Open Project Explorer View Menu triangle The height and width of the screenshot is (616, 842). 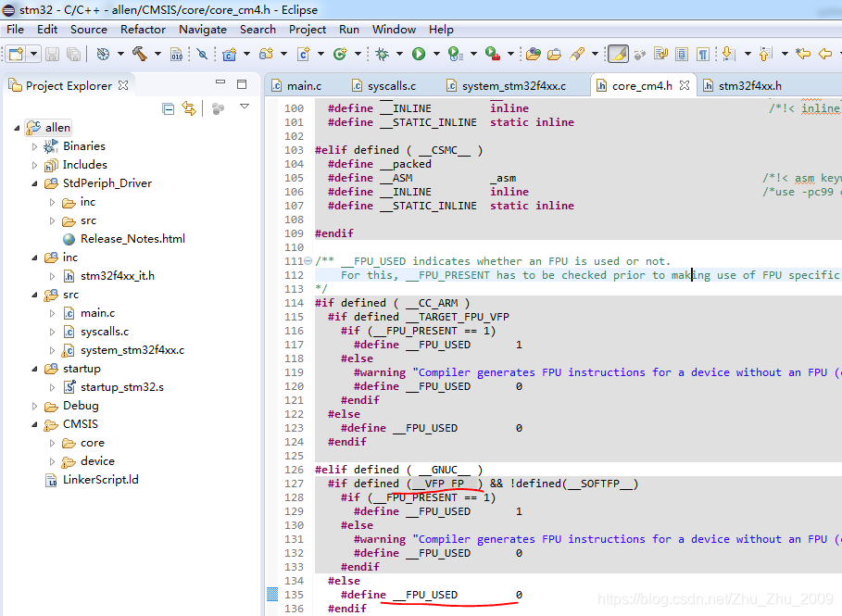245,107
